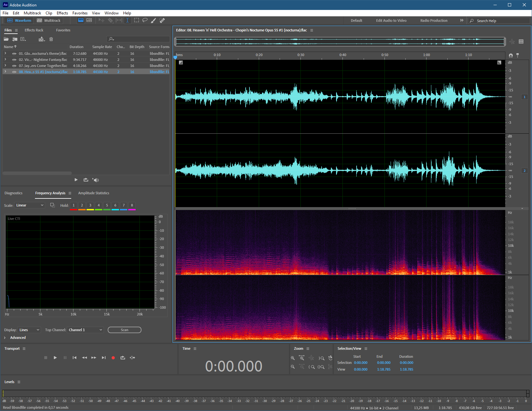
Task: Open the Display Lines dropdown
Action: 29,330
